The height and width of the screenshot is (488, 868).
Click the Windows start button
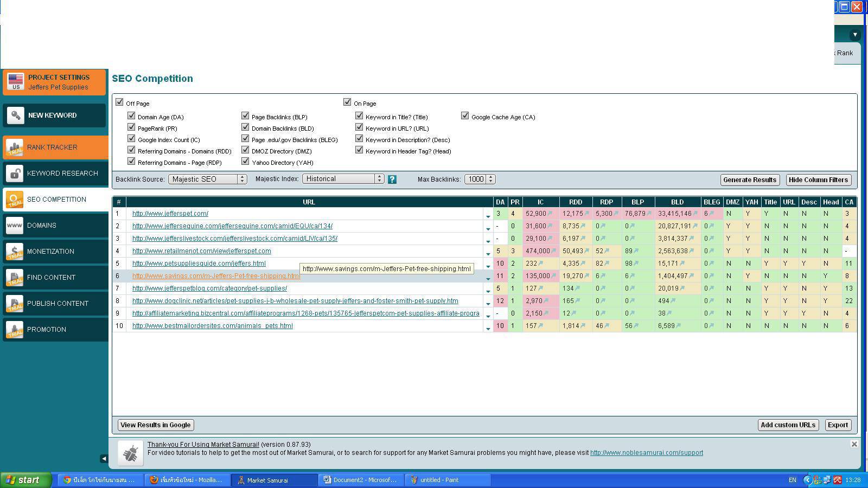tap(25, 480)
